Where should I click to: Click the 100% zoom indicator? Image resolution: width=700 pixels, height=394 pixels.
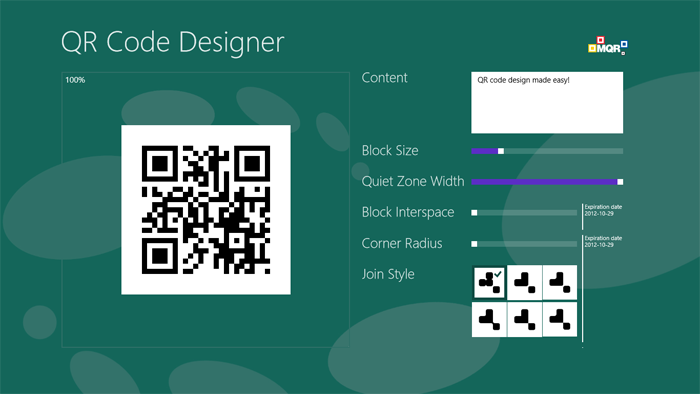pos(75,80)
